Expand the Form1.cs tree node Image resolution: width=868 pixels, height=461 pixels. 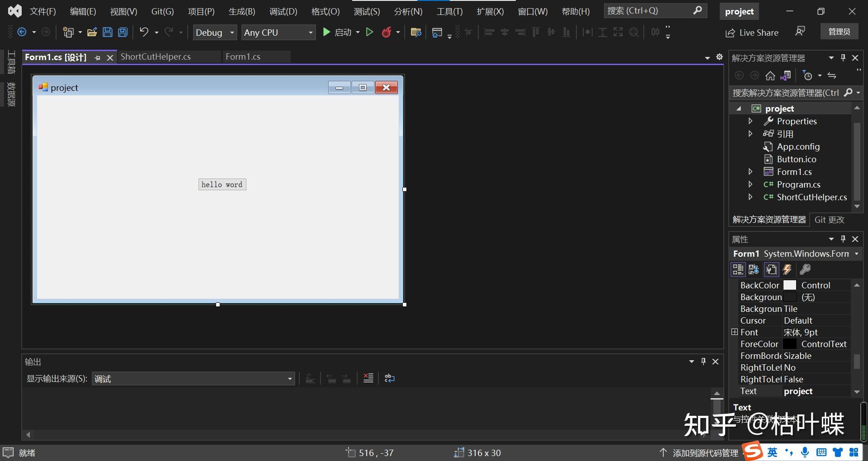coord(750,172)
